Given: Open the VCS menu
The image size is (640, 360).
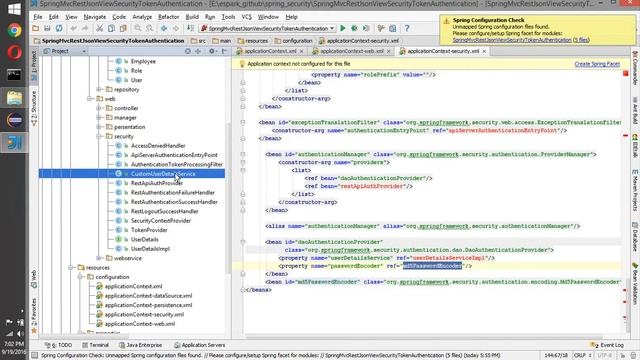Looking at the screenshot, I should pyautogui.click(x=247, y=17).
